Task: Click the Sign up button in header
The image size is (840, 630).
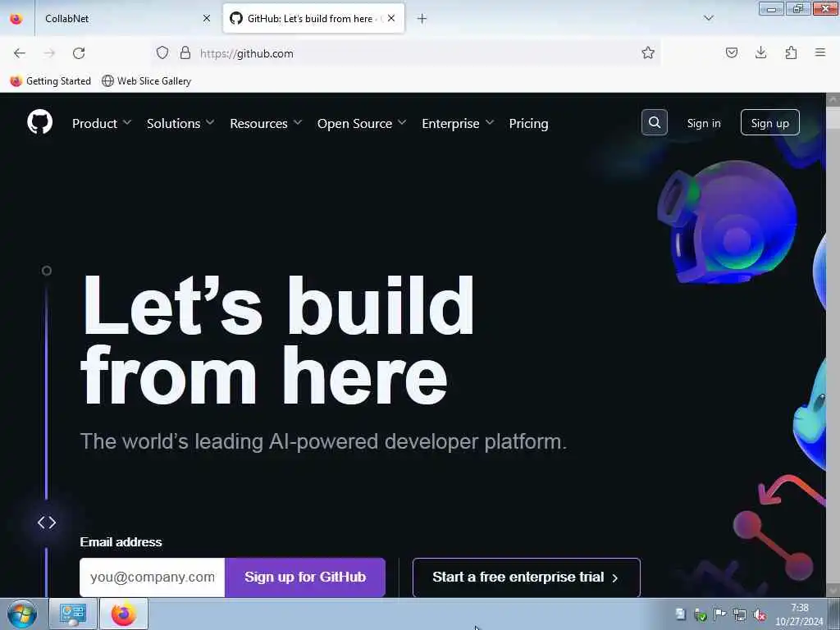Action: [769, 123]
